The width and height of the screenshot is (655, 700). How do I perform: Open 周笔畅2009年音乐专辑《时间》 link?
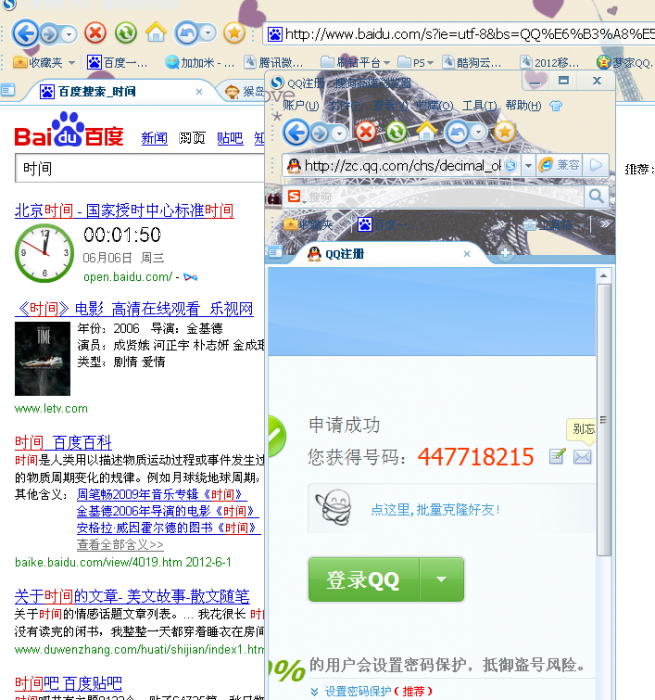[x=162, y=494]
